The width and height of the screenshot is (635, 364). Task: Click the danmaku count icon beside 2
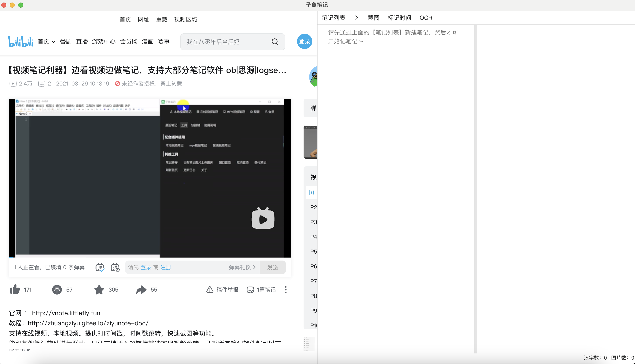click(42, 83)
